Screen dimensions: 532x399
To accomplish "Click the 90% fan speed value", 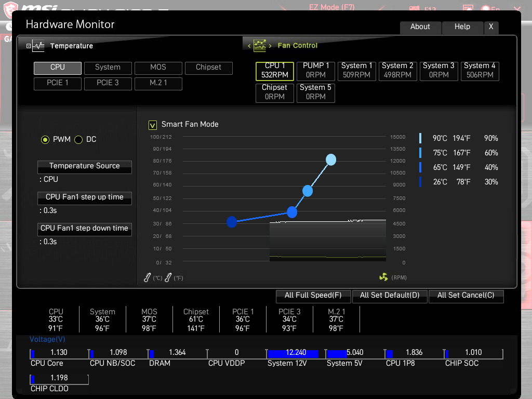I will point(491,138).
